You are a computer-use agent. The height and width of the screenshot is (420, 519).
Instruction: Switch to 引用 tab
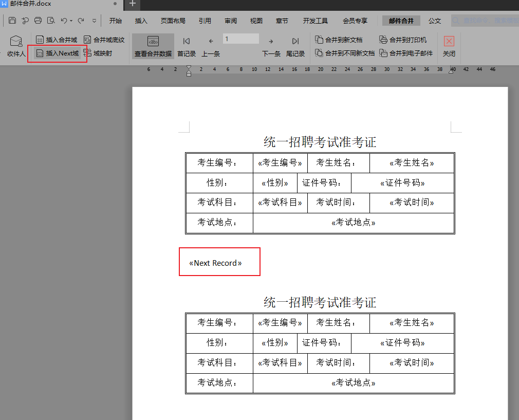click(205, 21)
